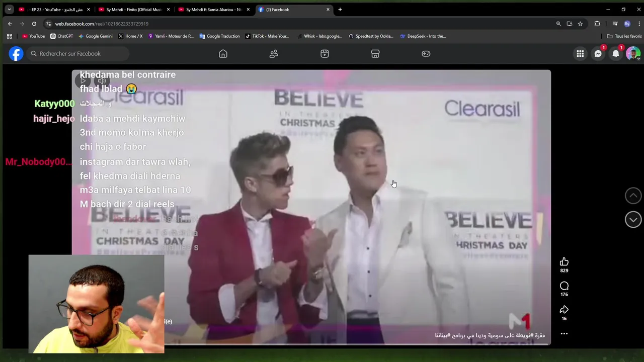
Task: Open the ChatGPT bookmark
Action: click(x=62, y=36)
